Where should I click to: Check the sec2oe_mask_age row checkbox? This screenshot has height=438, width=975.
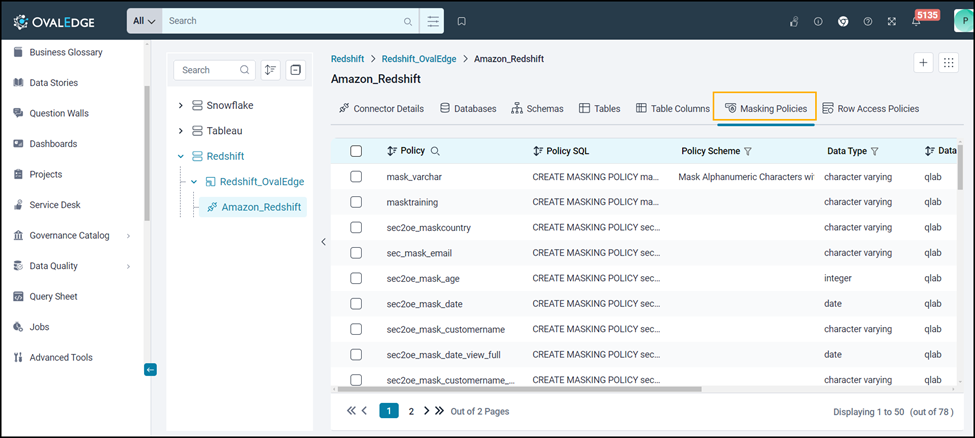point(356,278)
